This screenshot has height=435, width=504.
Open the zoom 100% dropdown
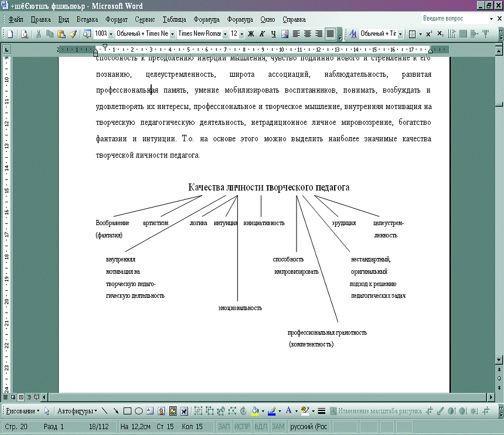(x=111, y=34)
